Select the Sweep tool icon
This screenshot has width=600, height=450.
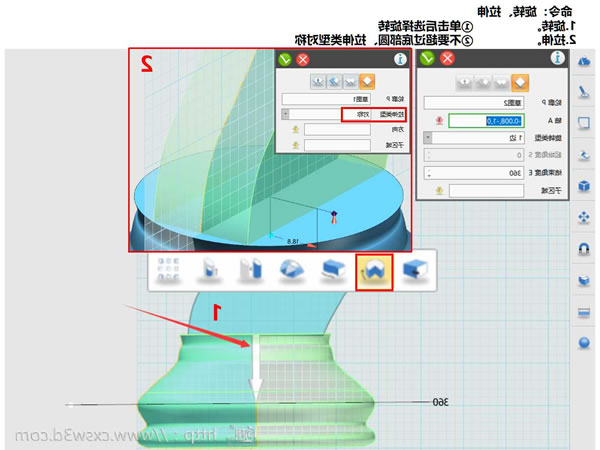(333, 271)
